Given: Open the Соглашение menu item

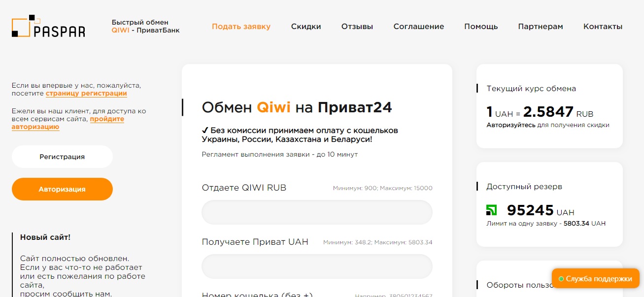Looking at the screenshot, I should point(419,27).
